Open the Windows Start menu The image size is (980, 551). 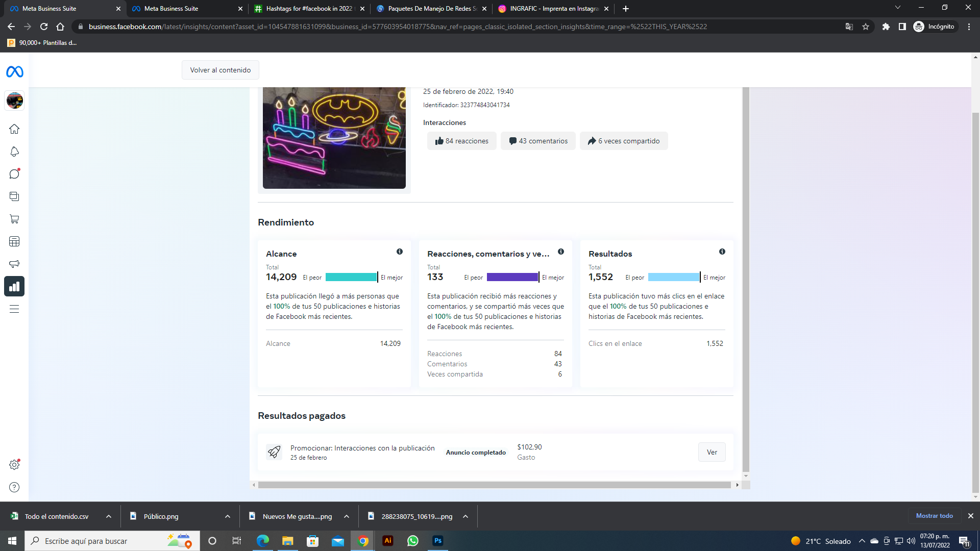(x=12, y=541)
